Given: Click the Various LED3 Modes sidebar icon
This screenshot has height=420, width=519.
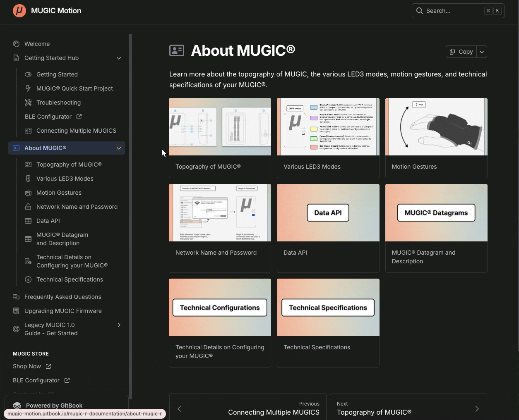Looking at the screenshot, I should pos(28,179).
